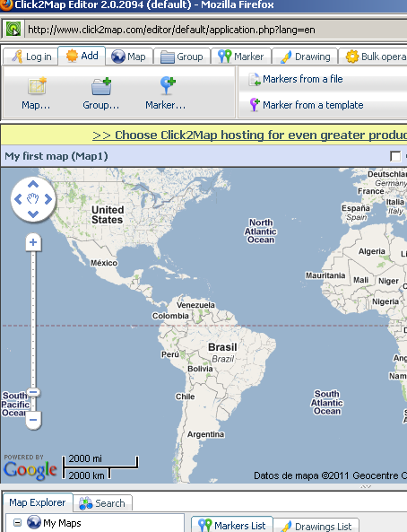Click México label on the map
Image resolution: width=407 pixels, height=532 pixels.
point(104,263)
